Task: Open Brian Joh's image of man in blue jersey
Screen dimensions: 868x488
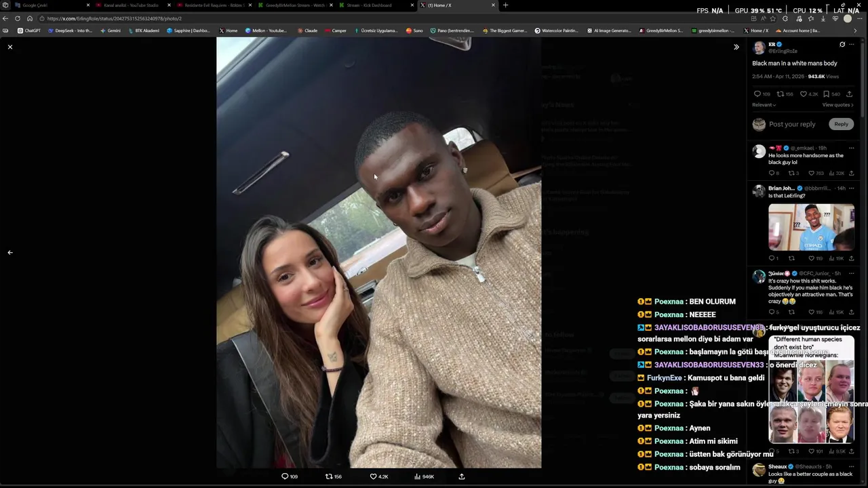Action: [x=811, y=227]
